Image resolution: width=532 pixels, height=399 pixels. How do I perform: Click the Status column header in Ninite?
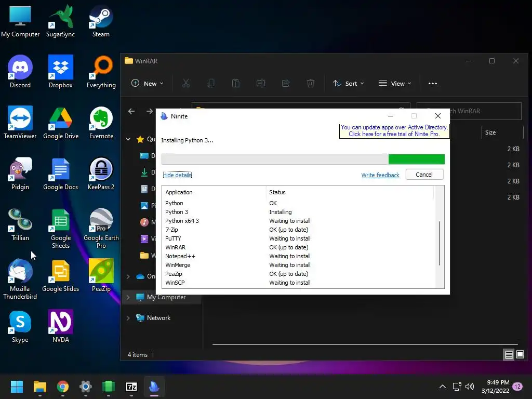[x=350, y=192]
